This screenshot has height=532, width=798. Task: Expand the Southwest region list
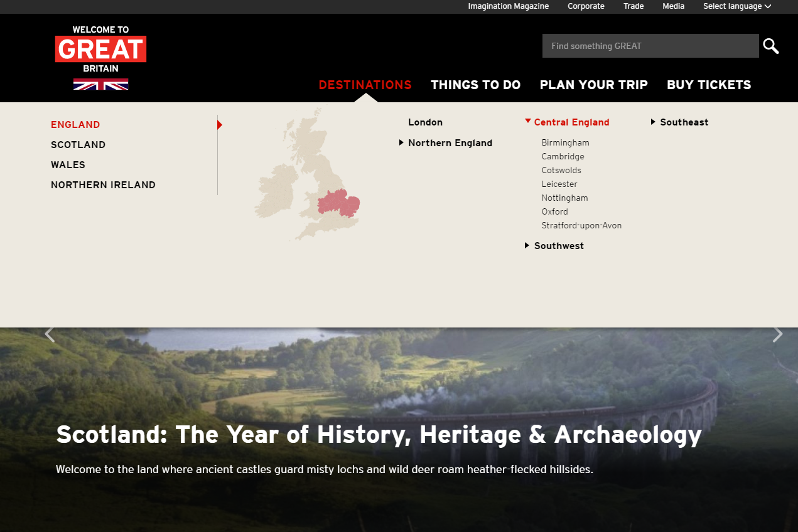click(558, 246)
